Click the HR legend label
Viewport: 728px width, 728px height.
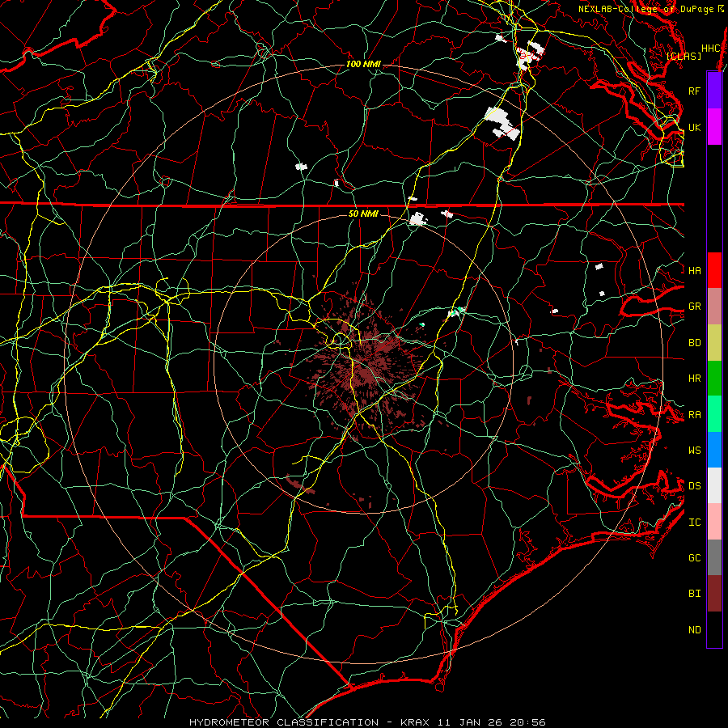pos(694,379)
